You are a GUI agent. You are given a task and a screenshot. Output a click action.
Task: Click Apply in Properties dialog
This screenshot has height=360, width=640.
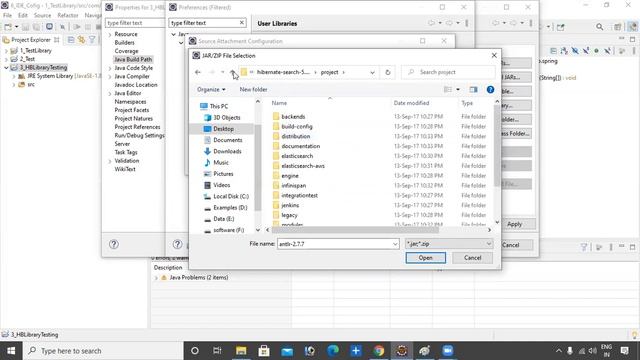[x=514, y=224]
